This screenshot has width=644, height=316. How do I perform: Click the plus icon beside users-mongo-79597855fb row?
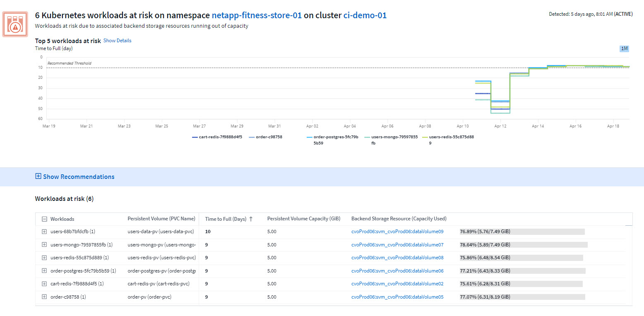pyautogui.click(x=44, y=244)
